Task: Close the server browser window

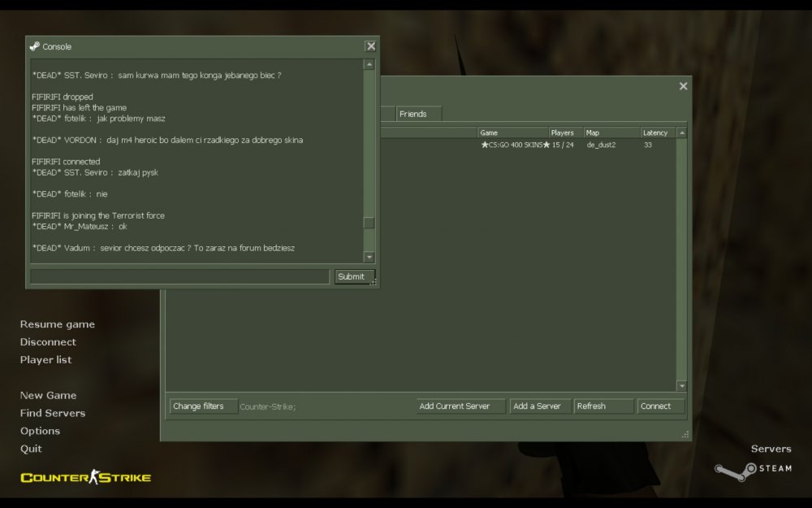Action: click(683, 86)
